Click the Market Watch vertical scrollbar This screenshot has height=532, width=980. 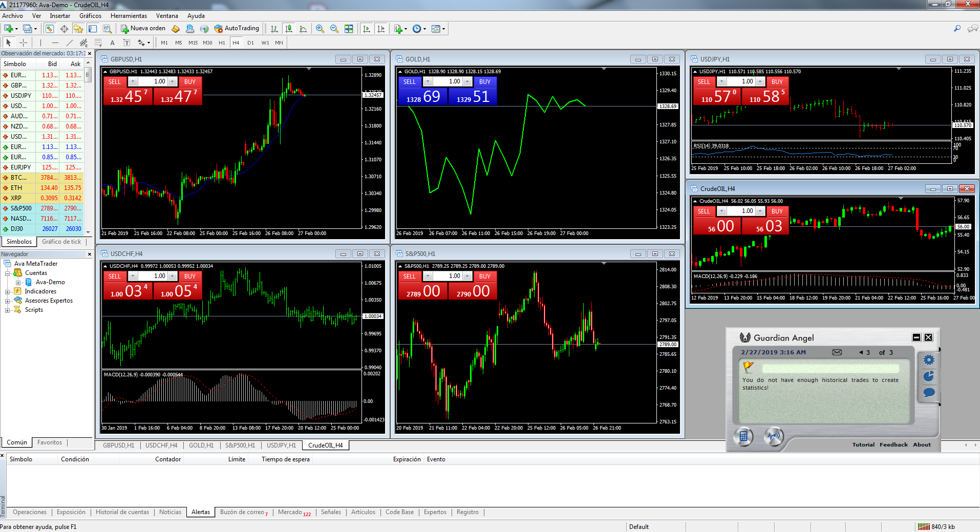click(88, 147)
